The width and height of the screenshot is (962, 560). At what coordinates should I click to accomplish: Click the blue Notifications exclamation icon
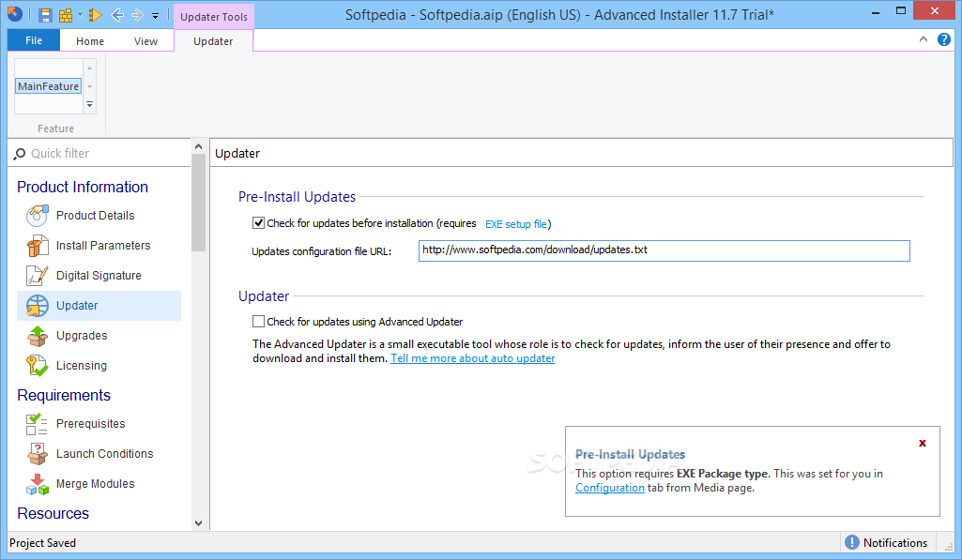(852, 542)
